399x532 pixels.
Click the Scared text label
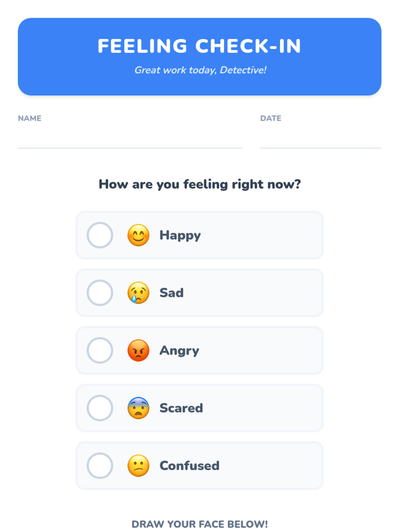[181, 408]
